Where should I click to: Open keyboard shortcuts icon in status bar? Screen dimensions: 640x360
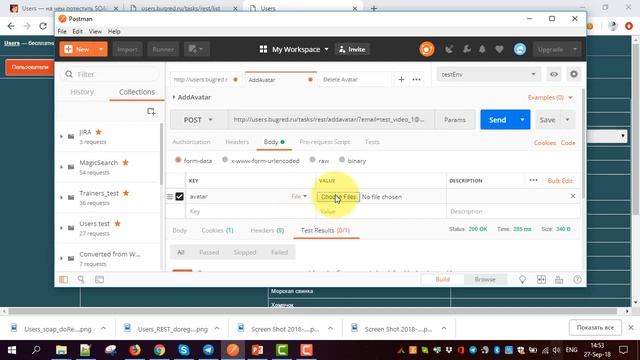[559, 280]
